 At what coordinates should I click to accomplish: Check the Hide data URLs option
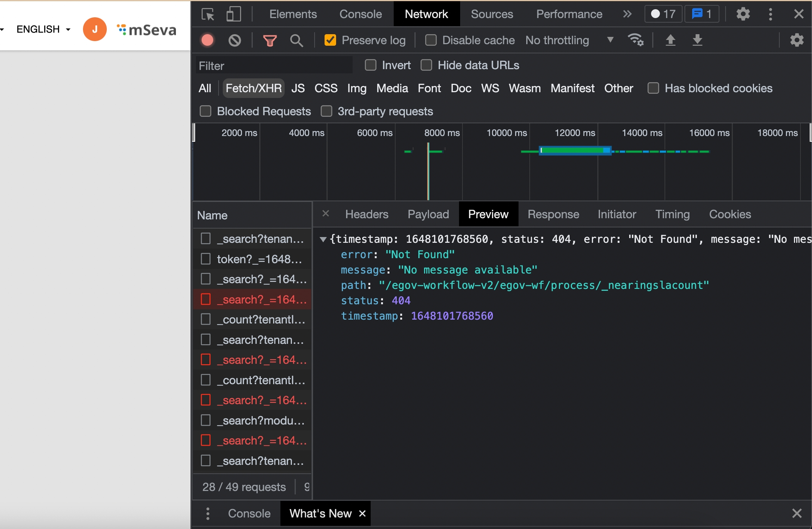[426, 65]
